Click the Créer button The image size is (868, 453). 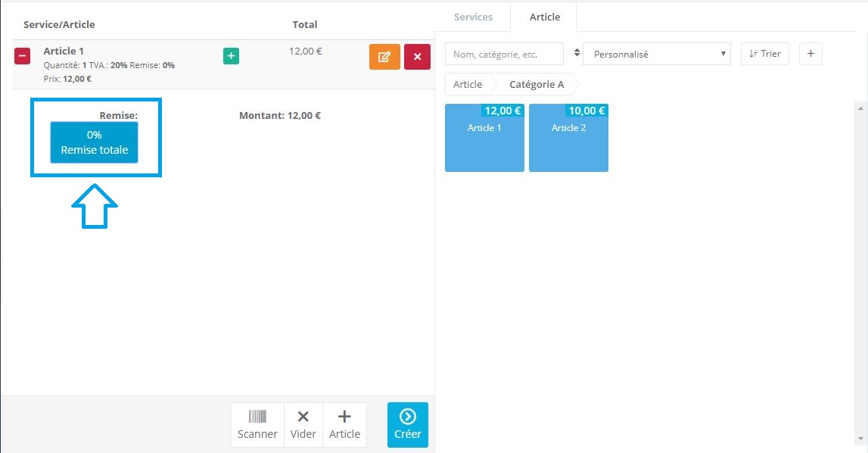tap(408, 425)
